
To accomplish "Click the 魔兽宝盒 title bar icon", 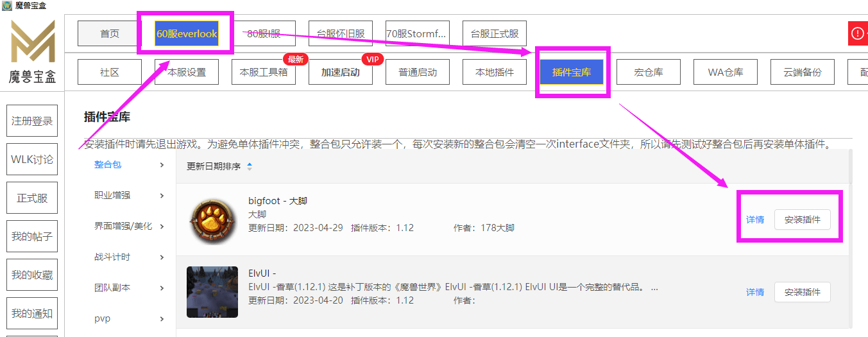I will point(6,6).
